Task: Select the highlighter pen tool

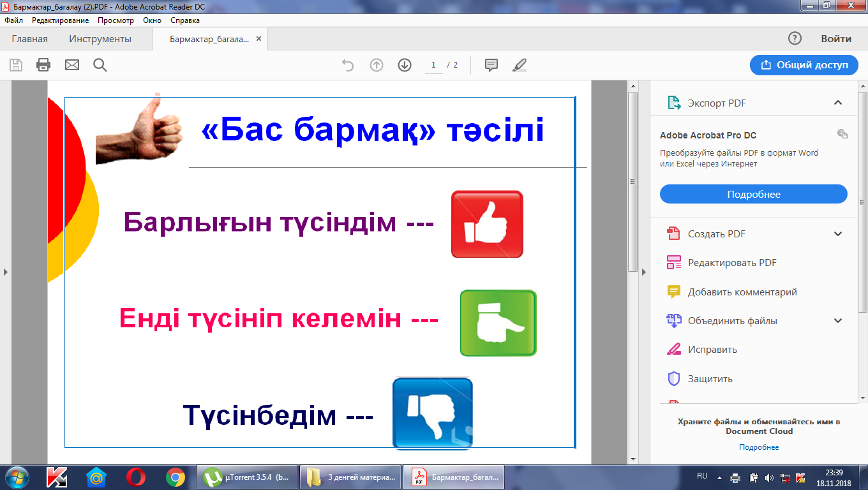Action: click(x=520, y=65)
